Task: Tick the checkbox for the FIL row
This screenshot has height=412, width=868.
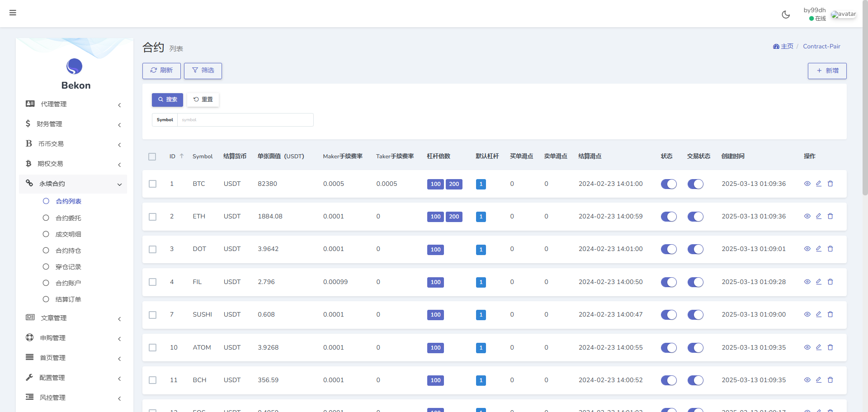Action: [x=153, y=282]
